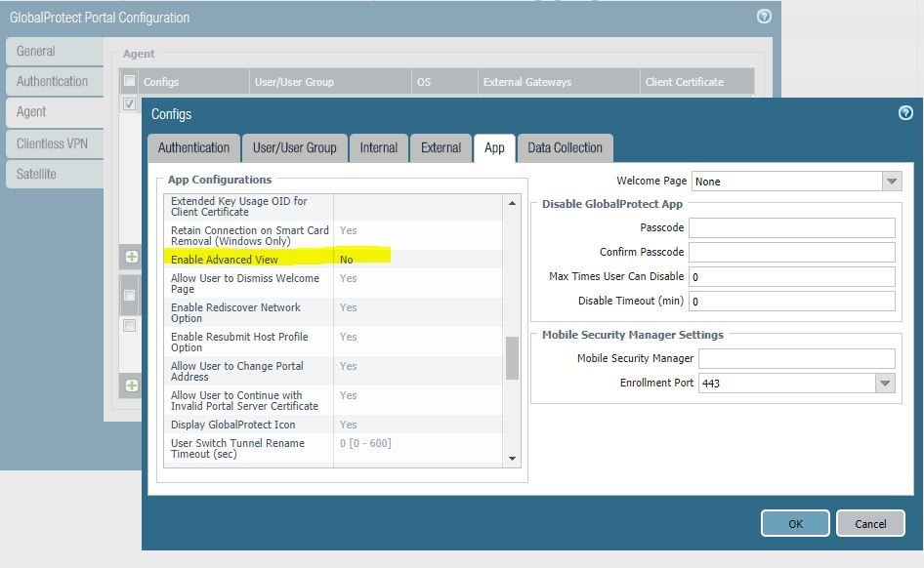Cancel the Configs dialog
The width and height of the screenshot is (924, 568).
click(869, 524)
